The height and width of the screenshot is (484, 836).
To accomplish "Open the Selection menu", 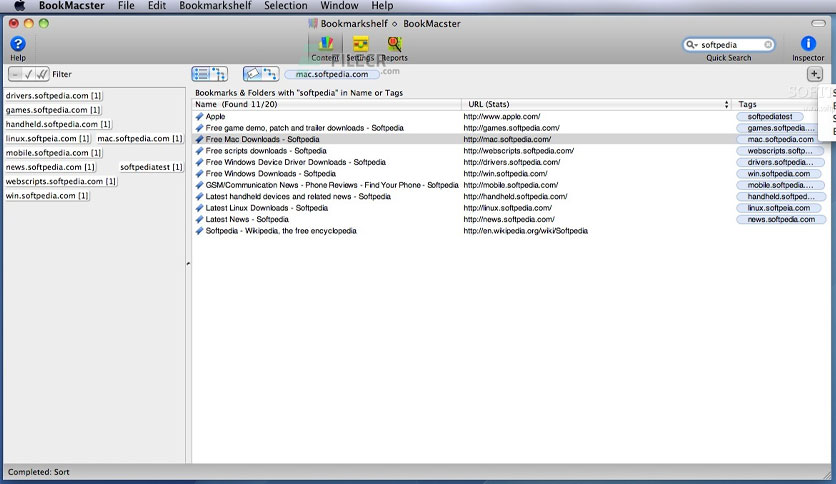I will pos(286,6).
